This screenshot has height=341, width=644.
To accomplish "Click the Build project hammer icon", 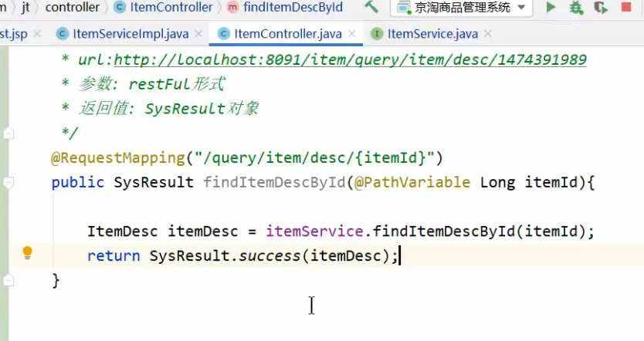I will 371,7.
